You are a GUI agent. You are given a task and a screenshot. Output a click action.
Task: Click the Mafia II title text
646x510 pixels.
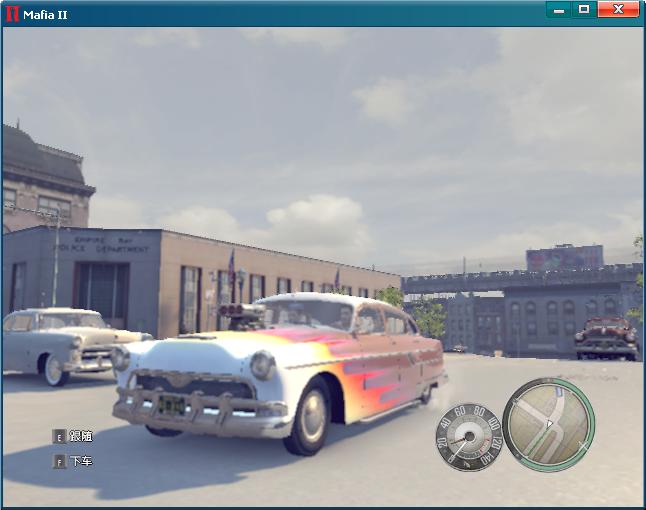click(45, 15)
